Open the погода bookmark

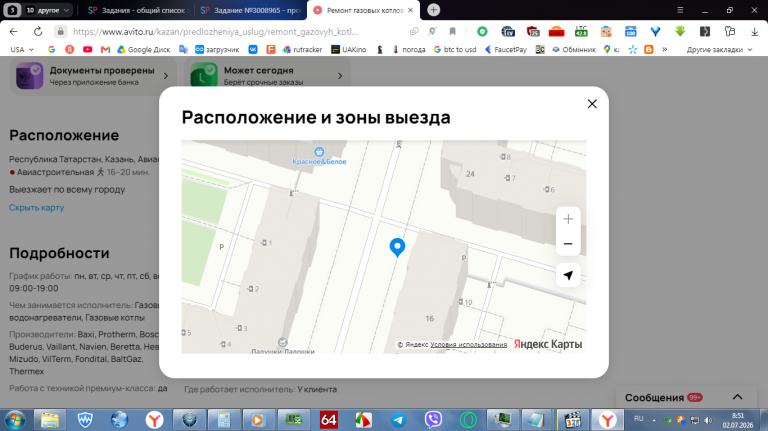pyautogui.click(x=409, y=49)
